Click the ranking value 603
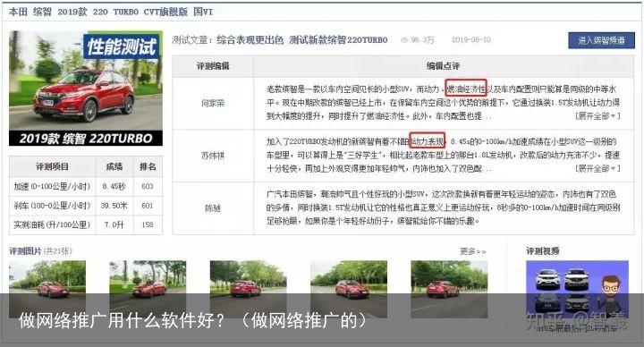 148,186
